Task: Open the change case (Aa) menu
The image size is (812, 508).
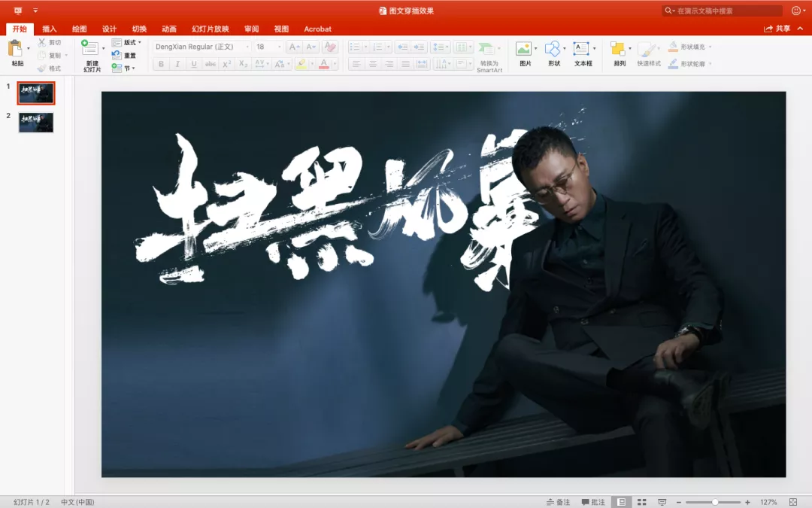Action: (280, 64)
